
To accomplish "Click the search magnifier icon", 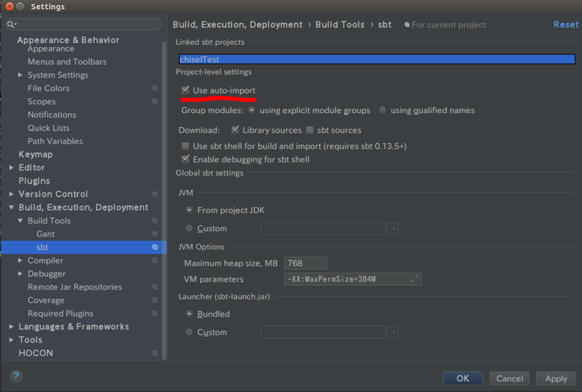I will [11, 24].
